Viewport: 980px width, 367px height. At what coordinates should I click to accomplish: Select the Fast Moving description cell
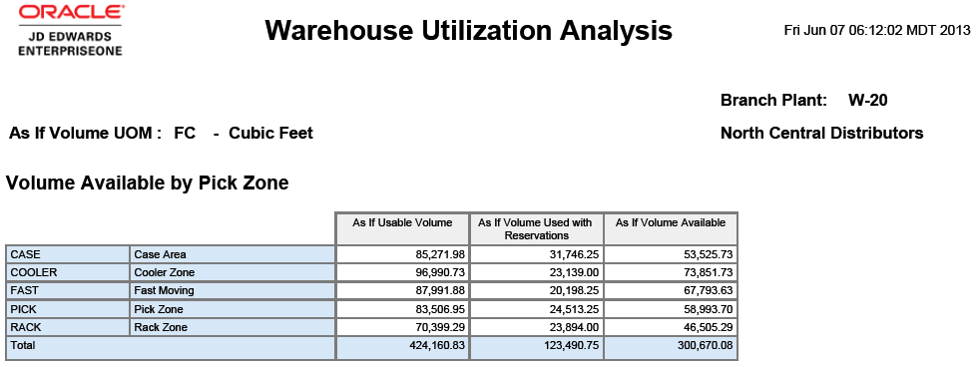tap(232, 291)
